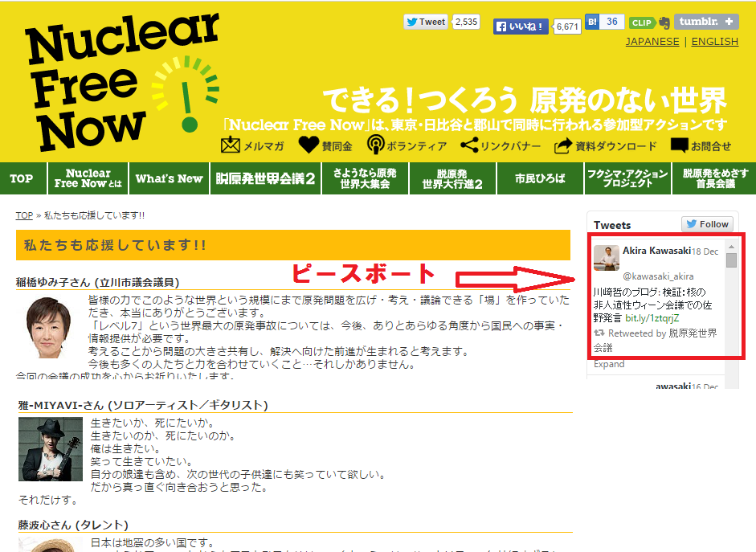Open the メルマガ mail icon link
The height and width of the screenshot is (552, 756).
click(252, 145)
